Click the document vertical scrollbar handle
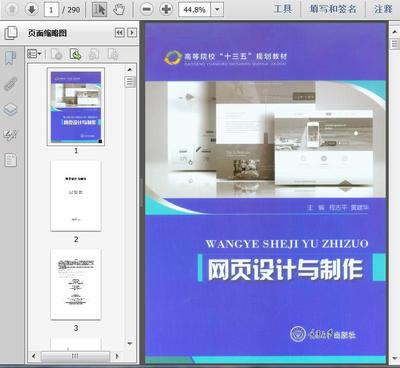Screen dimensions: 400x368 tap(395, 44)
